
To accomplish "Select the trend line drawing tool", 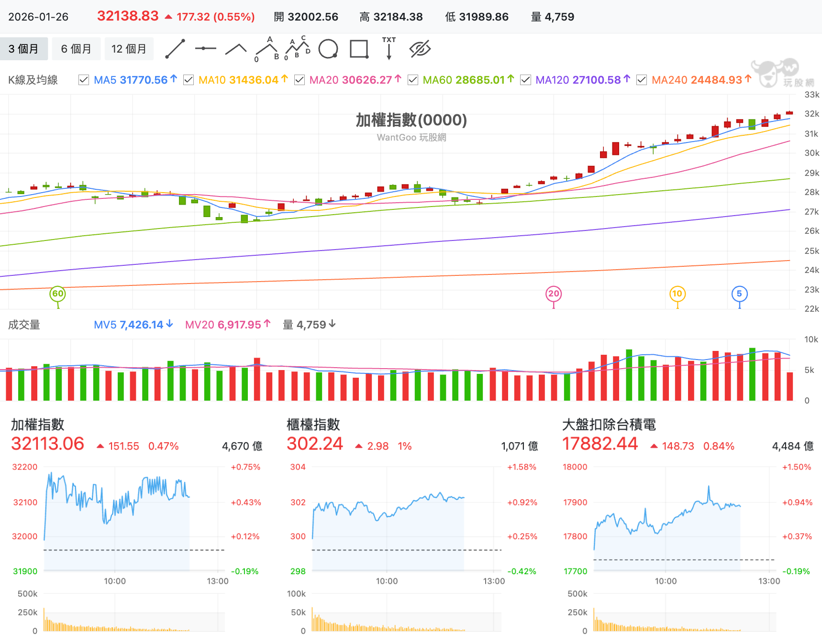I will pyautogui.click(x=175, y=49).
